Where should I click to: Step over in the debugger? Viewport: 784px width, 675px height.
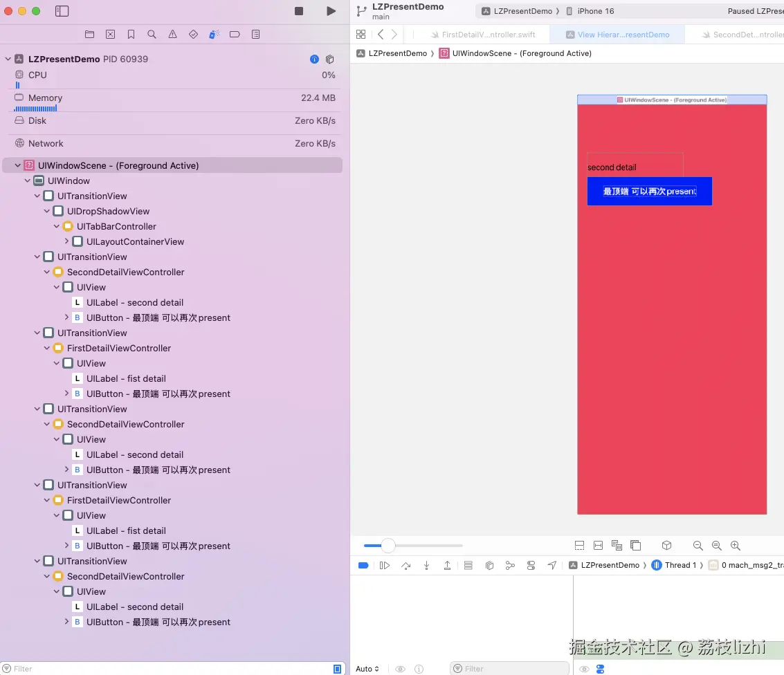[405, 565]
